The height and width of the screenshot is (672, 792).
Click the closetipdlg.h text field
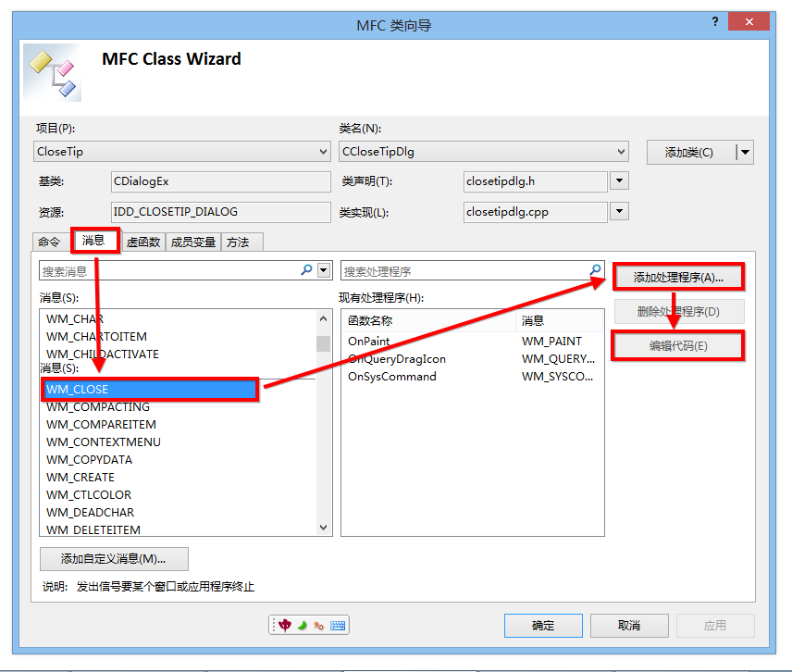point(536,181)
